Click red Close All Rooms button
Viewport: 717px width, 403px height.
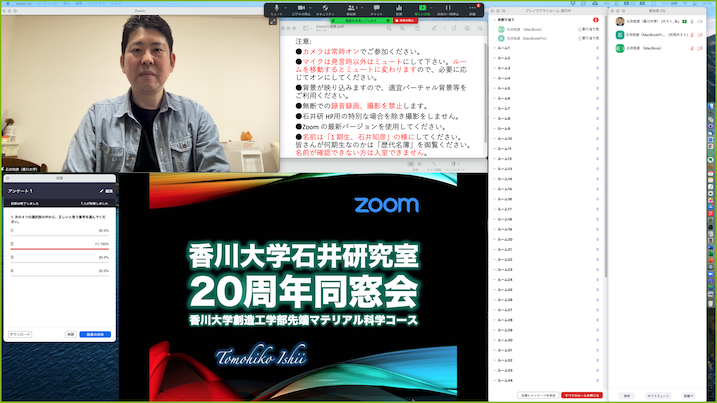pos(582,395)
